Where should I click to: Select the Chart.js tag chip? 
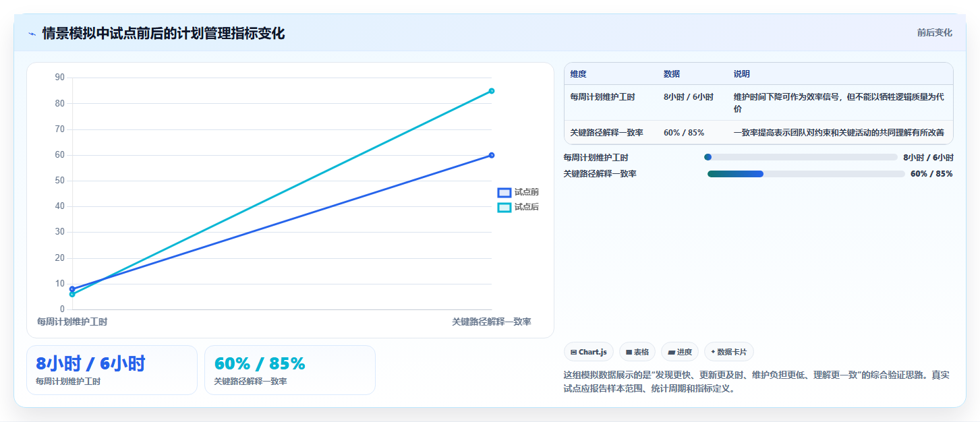(589, 352)
